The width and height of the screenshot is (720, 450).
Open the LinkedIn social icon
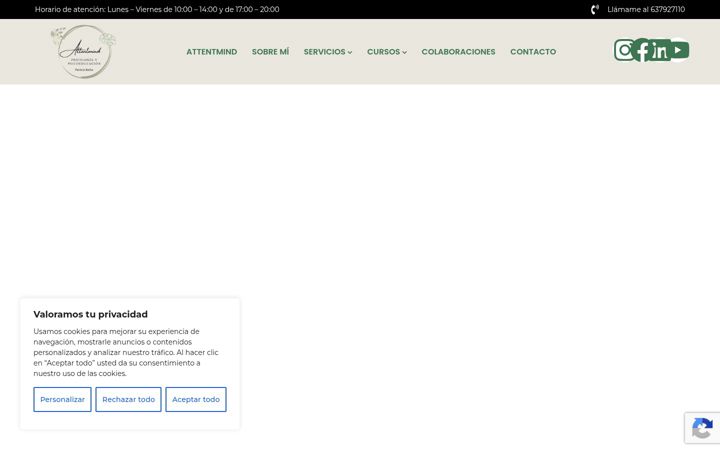tap(660, 50)
